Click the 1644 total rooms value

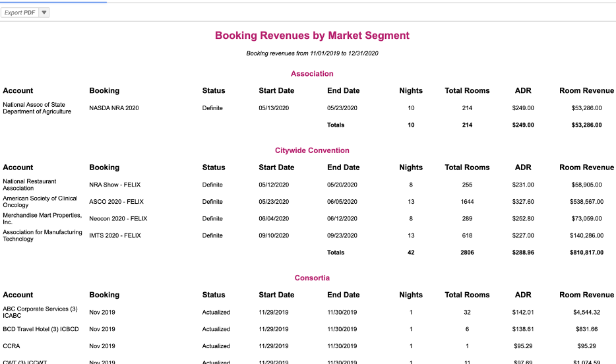tap(467, 201)
